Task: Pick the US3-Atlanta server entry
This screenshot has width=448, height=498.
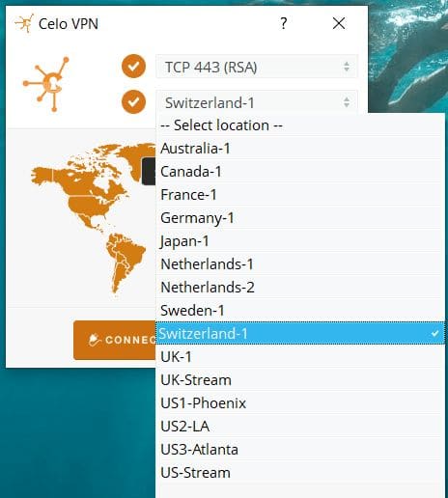Action: click(x=300, y=450)
